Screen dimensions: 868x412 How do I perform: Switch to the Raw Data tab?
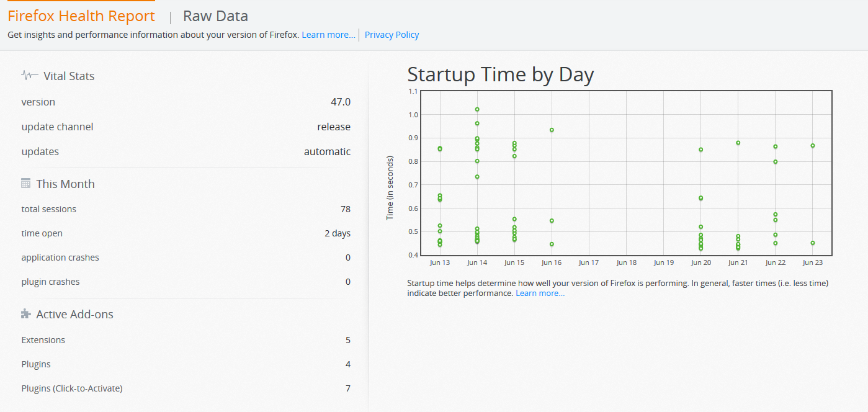[215, 16]
